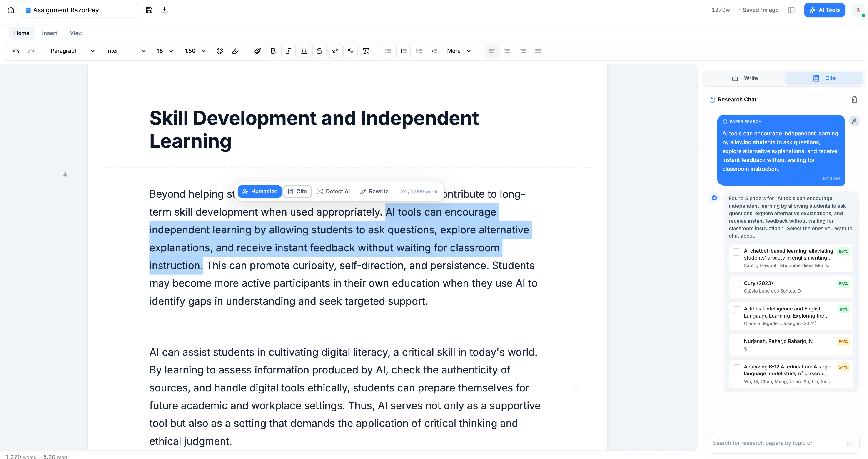Open the Paragraph style dropdown
Image resolution: width=868 pixels, height=459 pixels.
pyautogui.click(x=72, y=51)
